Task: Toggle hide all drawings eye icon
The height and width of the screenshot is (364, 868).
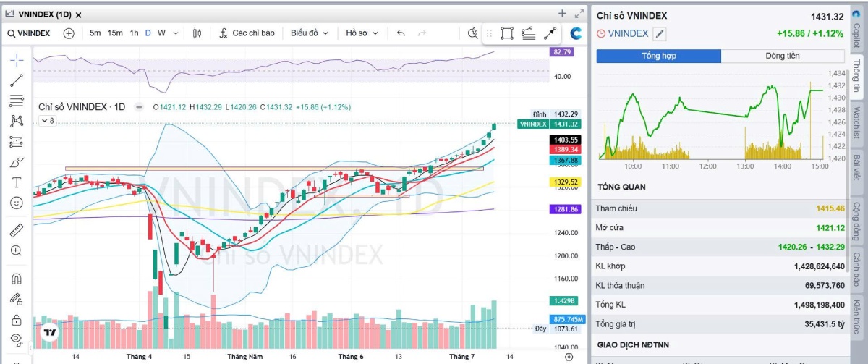Action: tap(17, 339)
